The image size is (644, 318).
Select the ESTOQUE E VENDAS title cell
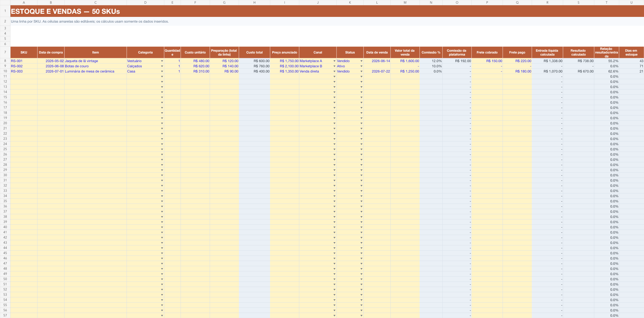point(327,11)
